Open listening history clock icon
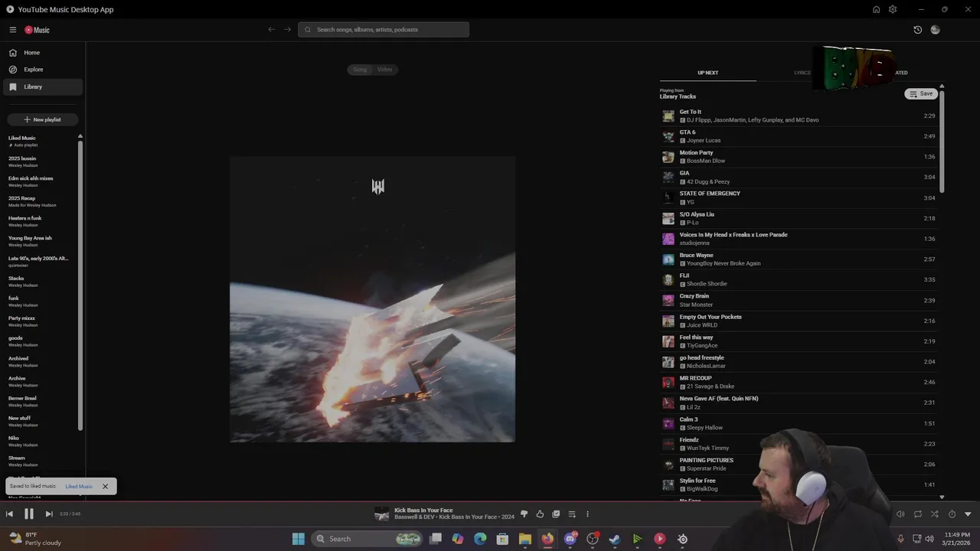Image resolution: width=980 pixels, height=551 pixels. point(917,30)
